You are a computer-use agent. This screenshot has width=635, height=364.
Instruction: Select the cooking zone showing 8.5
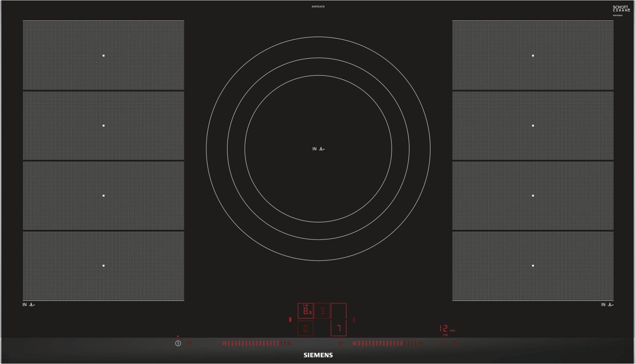tap(305, 311)
